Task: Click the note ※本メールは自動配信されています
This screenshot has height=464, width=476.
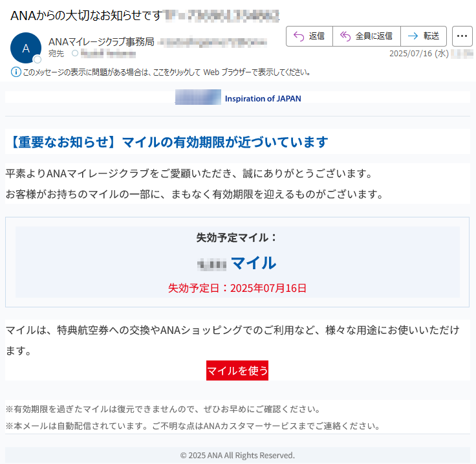Action: 193,426
